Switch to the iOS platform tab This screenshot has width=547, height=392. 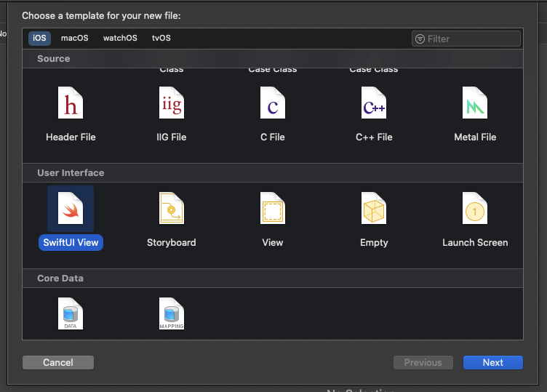(x=39, y=38)
